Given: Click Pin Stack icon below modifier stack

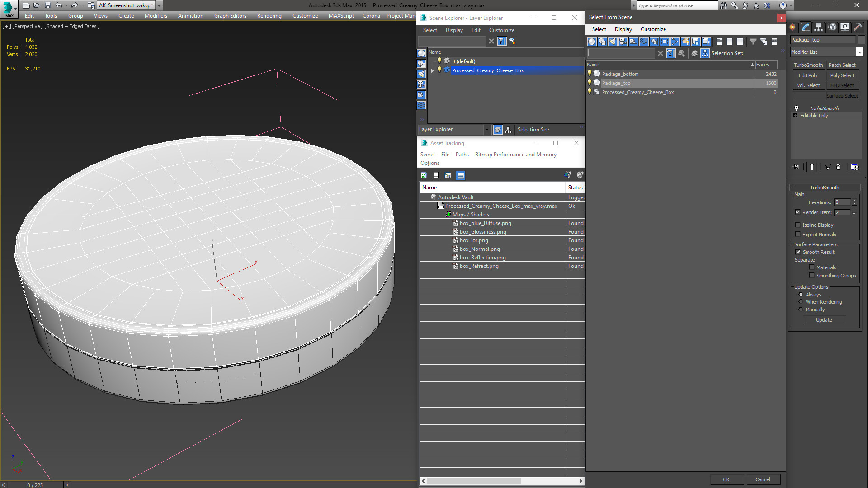Looking at the screenshot, I should pyautogui.click(x=796, y=167).
